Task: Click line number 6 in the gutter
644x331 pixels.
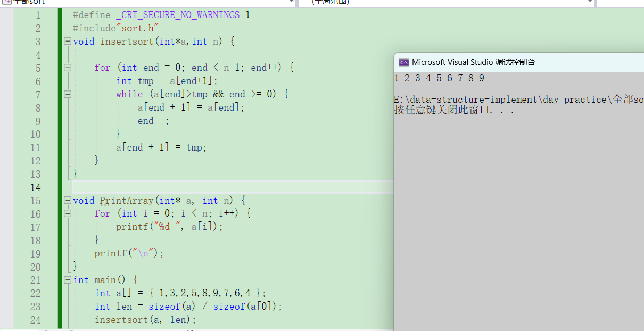Action: 38,81
